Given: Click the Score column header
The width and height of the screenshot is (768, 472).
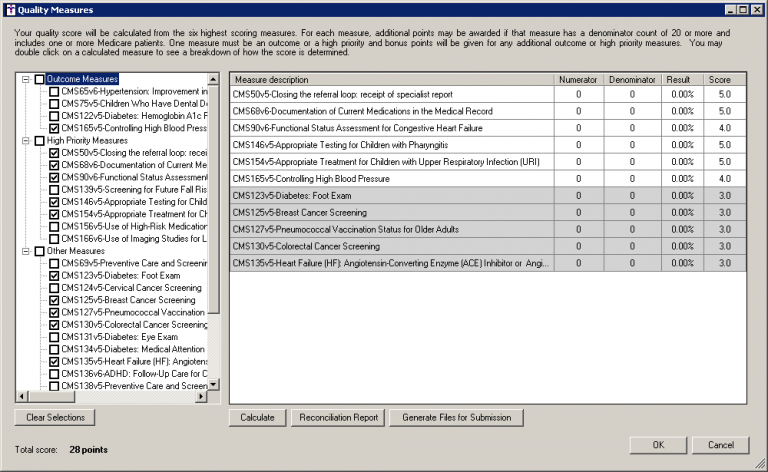Looking at the screenshot, I should [x=719, y=79].
